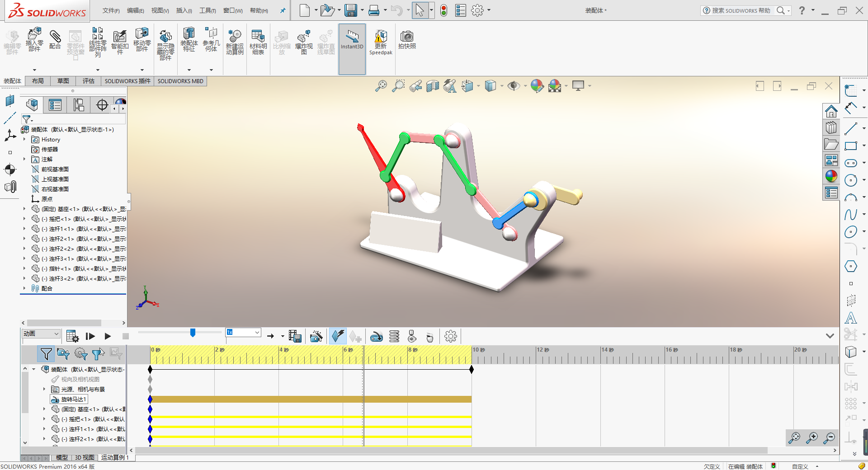Click the Insert Components (插入零部件) icon

pyautogui.click(x=34, y=40)
